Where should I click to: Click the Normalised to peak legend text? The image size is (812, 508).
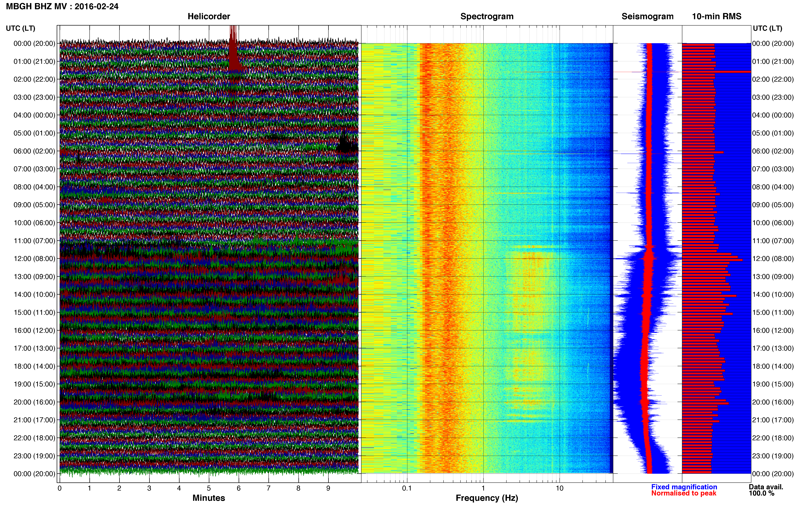(684, 493)
